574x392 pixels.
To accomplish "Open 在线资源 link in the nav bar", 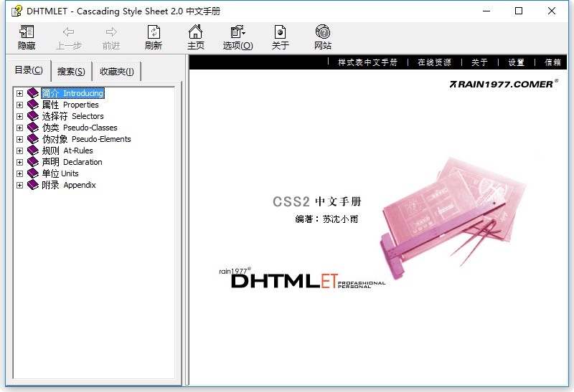I will [x=435, y=62].
